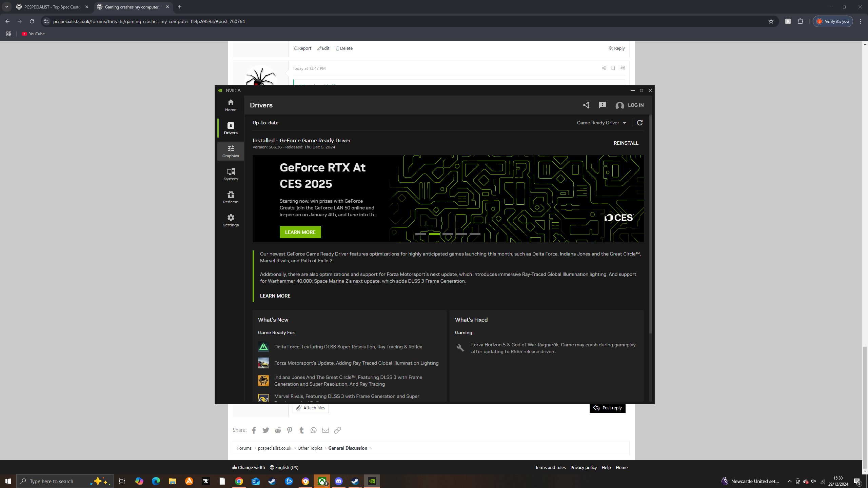Viewport: 868px width, 488px height.
Task: Share thread via Facebook icon
Action: pyautogui.click(x=254, y=430)
